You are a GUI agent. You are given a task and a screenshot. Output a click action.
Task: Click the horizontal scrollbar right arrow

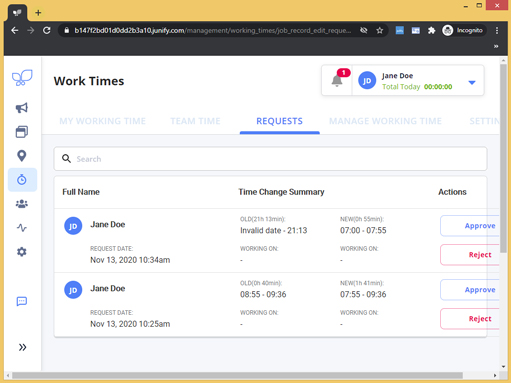(495, 375)
